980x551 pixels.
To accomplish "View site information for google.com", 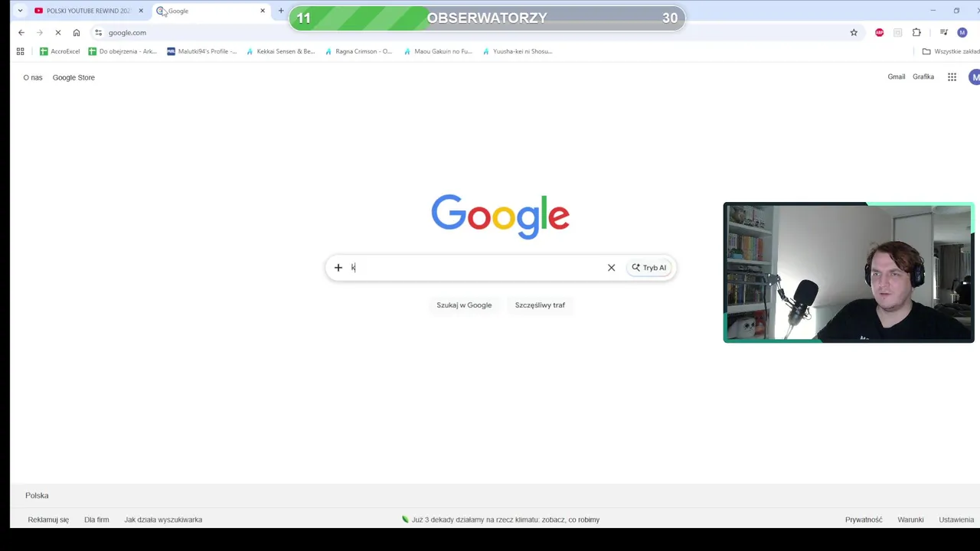I will tap(98, 32).
